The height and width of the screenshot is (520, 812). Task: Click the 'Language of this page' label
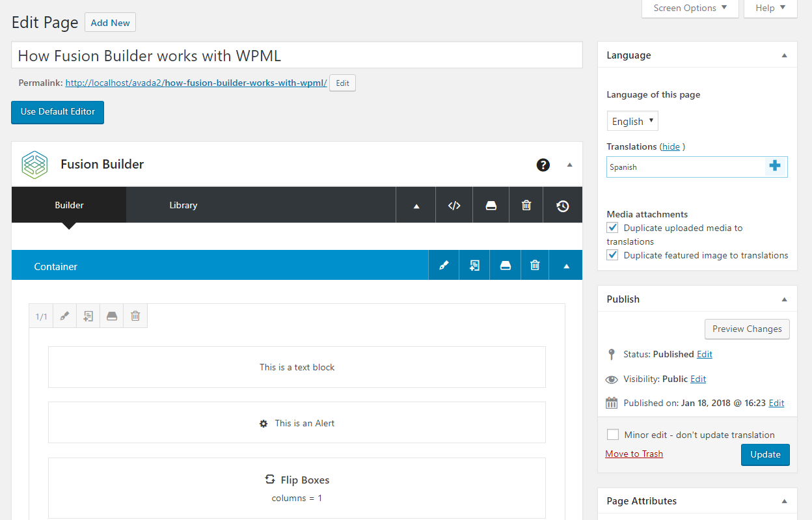click(653, 94)
